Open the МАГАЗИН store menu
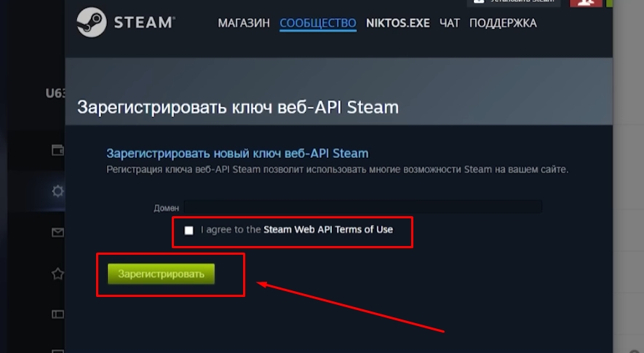The height and width of the screenshot is (353, 644). point(244,23)
